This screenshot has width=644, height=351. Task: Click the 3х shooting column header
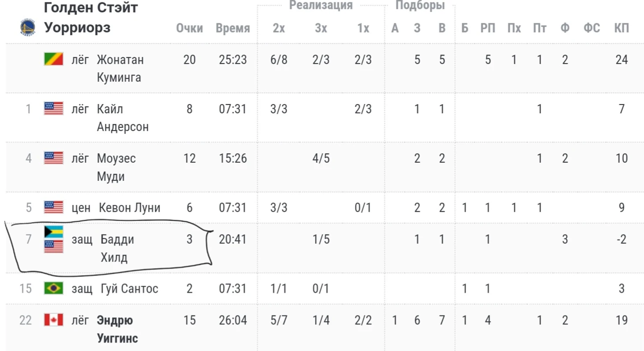(321, 28)
